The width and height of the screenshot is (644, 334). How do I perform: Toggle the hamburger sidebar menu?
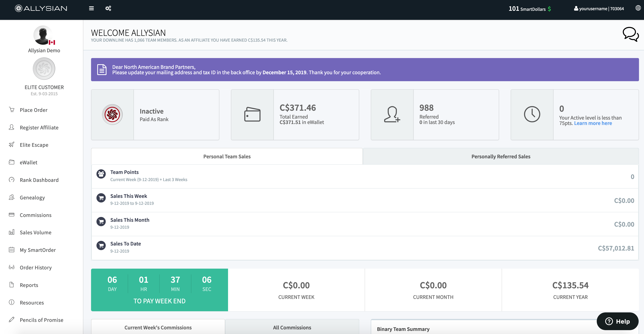pos(91,8)
